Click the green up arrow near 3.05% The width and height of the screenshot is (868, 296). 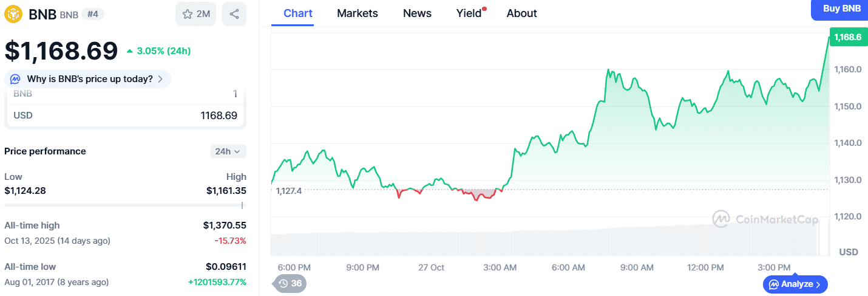(129, 51)
